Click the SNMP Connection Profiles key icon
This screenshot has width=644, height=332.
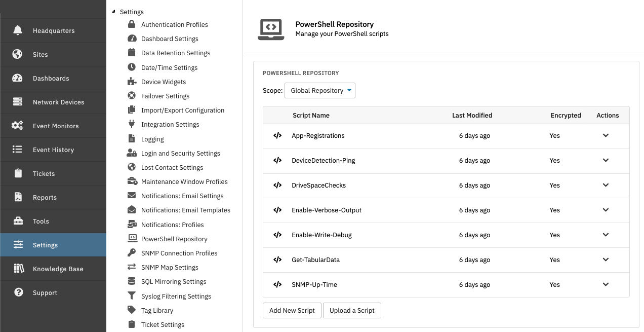tap(132, 253)
